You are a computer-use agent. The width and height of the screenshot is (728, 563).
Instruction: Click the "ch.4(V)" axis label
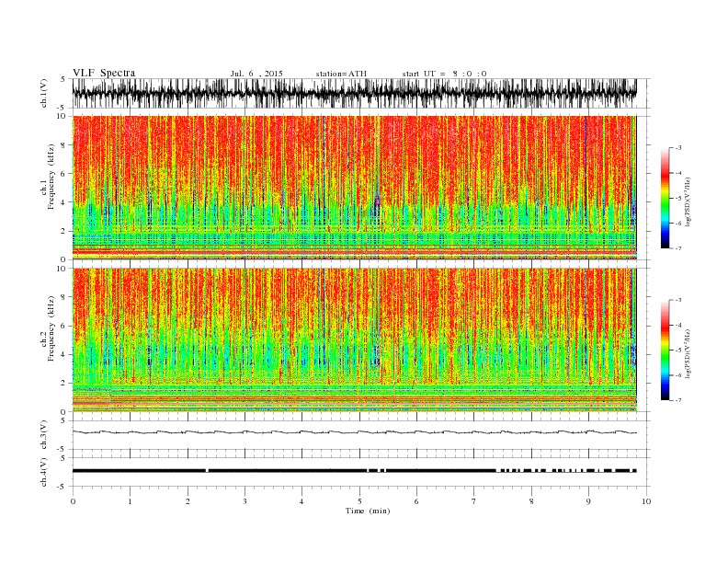(44, 472)
